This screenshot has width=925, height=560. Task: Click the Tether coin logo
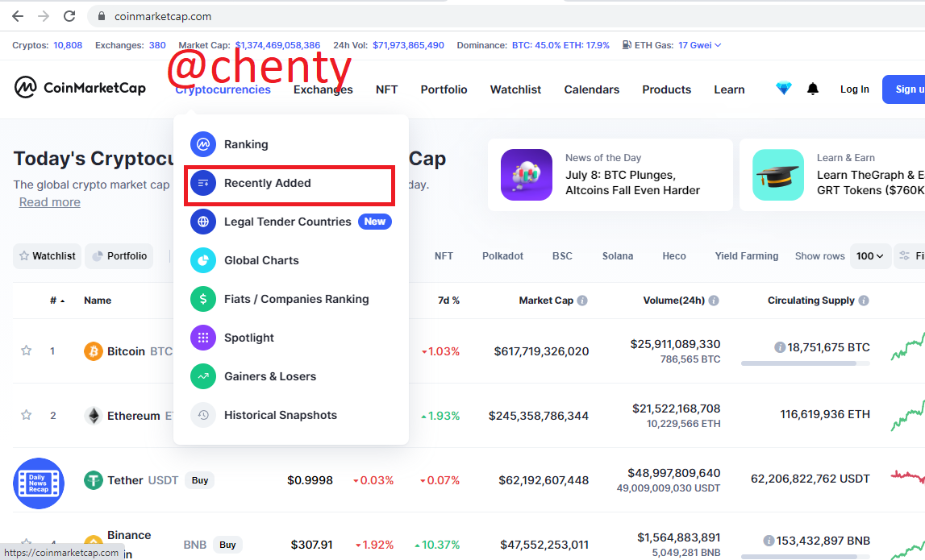pyautogui.click(x=94, y=480)
